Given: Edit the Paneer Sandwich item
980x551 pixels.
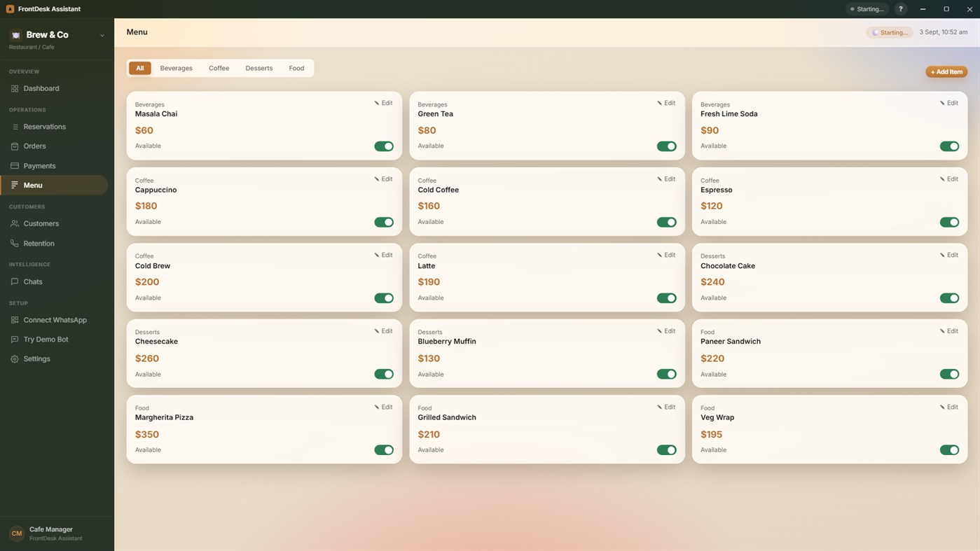Looking at the screenshot, I should pyautogui.click(x=949, y=331).
